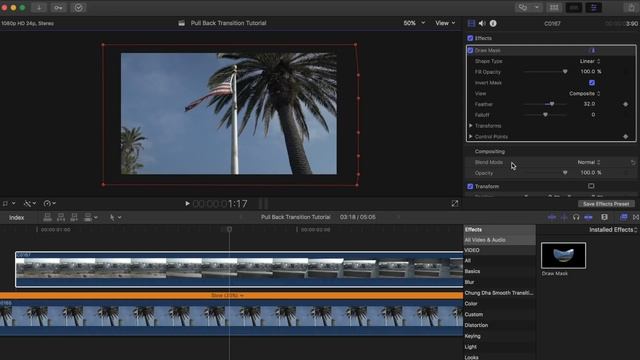
Task: Insert clip into storyline icon
Action: tap(61, 217)
